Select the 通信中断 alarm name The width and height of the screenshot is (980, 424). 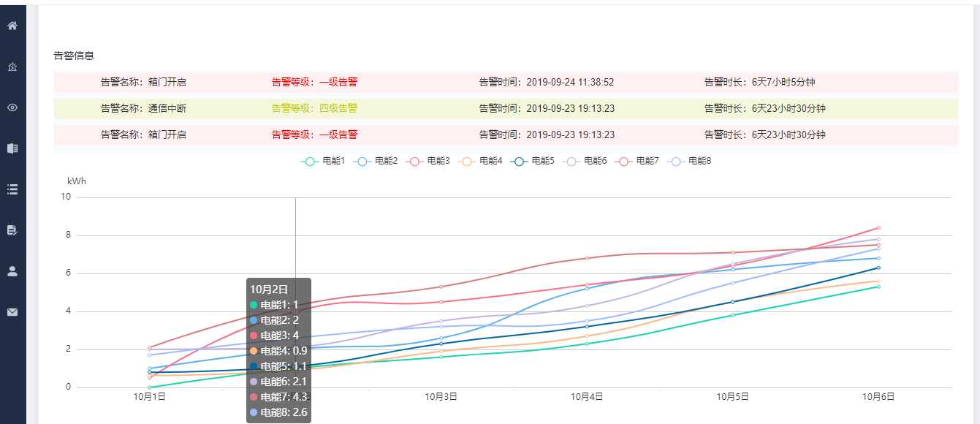coord(167,109)
